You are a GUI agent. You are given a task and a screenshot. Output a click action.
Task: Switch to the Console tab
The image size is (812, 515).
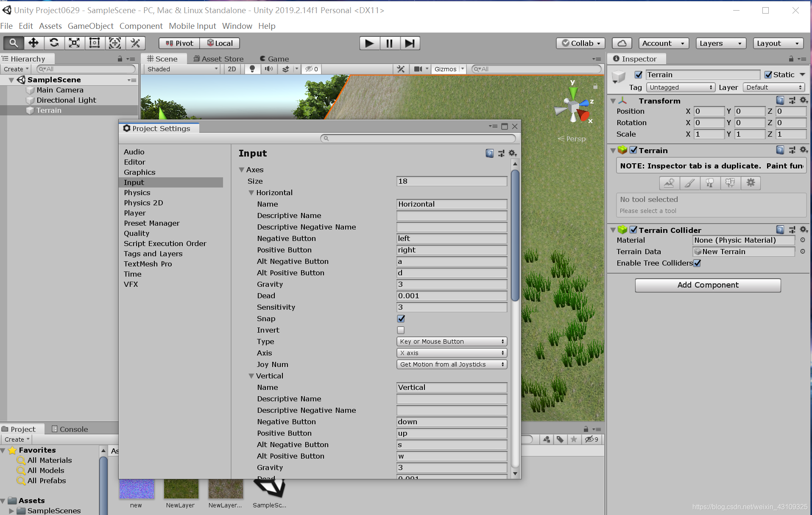[70, 429]
